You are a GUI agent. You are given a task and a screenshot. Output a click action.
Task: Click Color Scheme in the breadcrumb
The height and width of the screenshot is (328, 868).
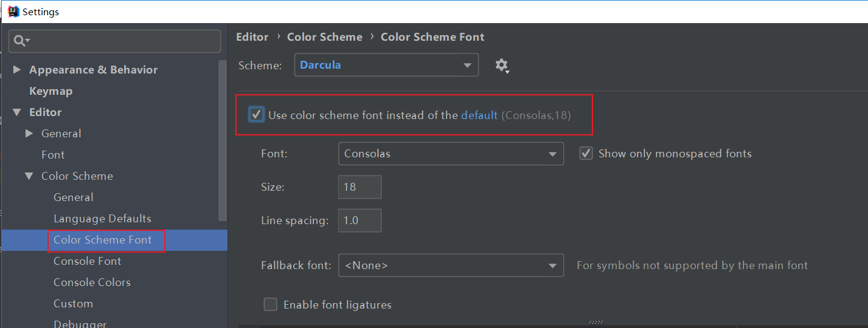tap(324, 37)
